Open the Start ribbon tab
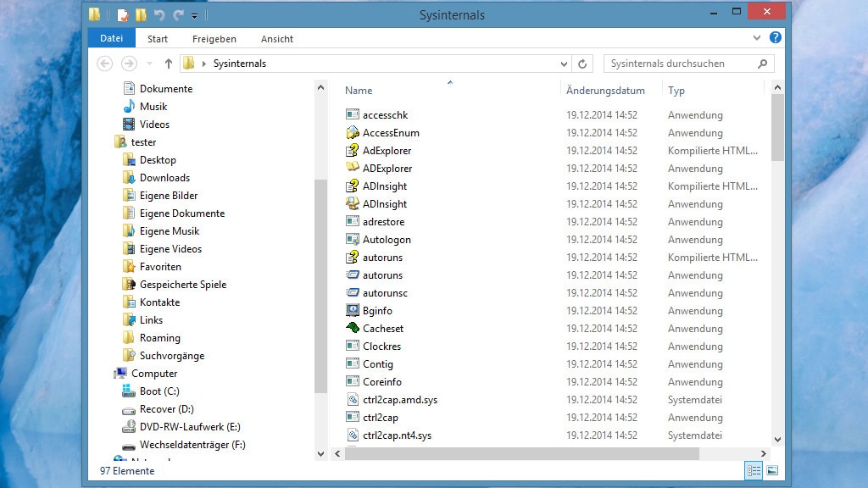 tap(157, 39)
